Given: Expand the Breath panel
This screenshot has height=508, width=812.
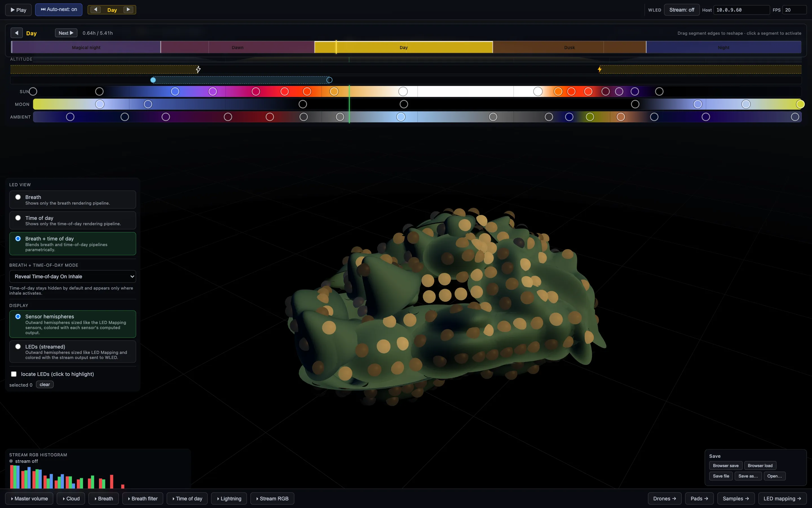Looking at the screenshot, I should [x=104, y=499].
